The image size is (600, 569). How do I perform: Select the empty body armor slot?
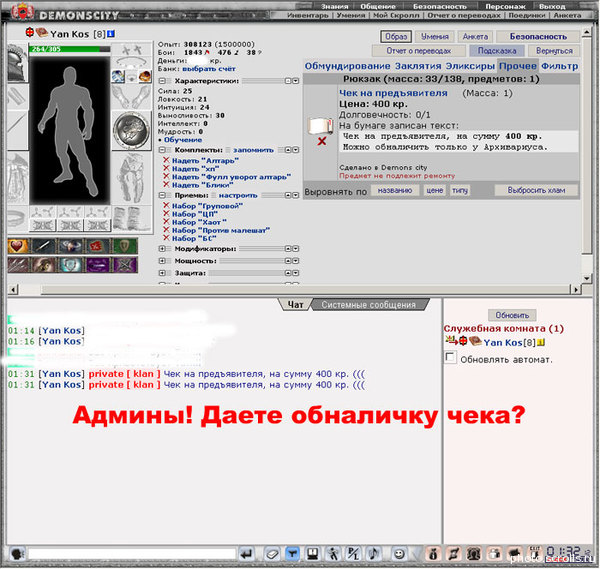coord(18,178)
